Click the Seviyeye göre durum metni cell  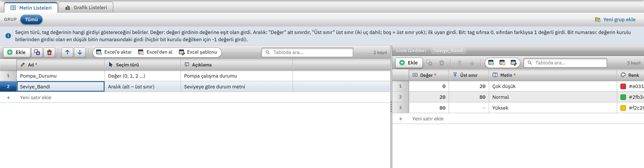(237, 86)
